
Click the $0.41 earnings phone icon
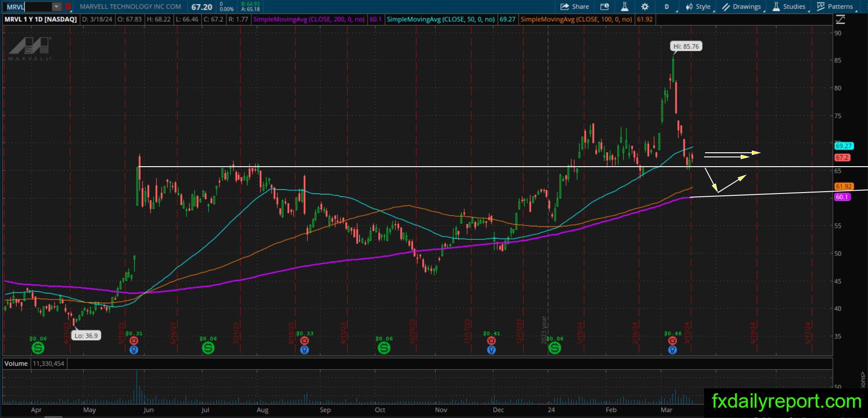tap(491, 341)
